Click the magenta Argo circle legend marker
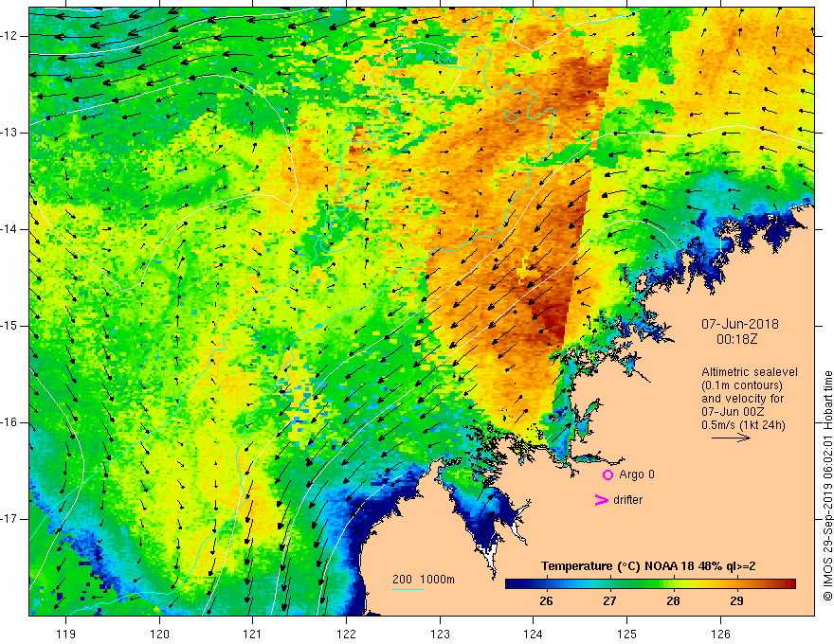 (607, 475)
